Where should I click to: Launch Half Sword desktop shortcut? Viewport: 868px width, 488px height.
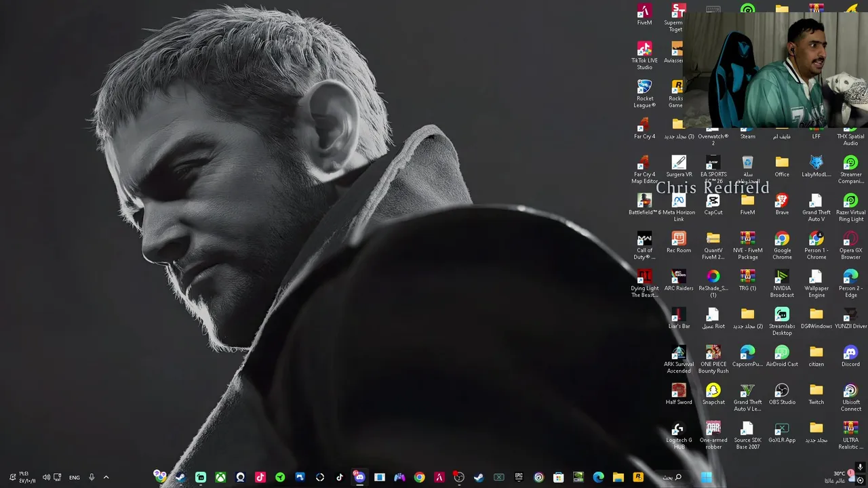[x=679, y=394]
